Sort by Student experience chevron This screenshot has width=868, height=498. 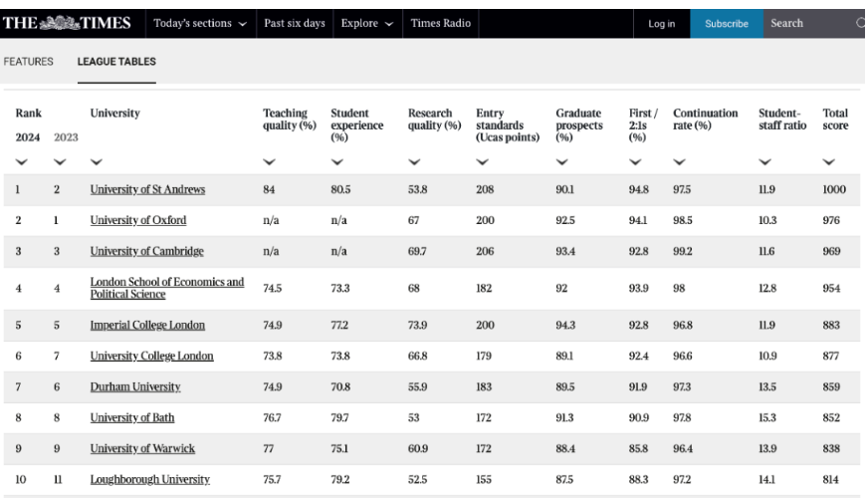click(336, 161)
